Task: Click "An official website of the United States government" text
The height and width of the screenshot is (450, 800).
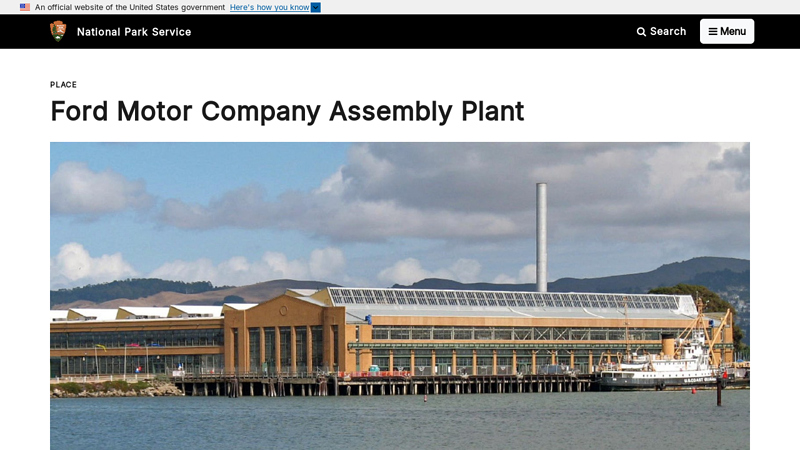Action: 130,7
